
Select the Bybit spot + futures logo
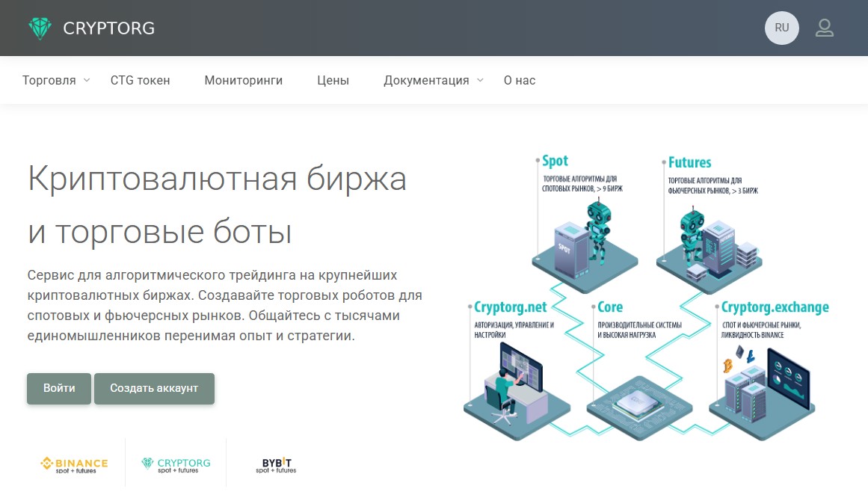[276, 465]
